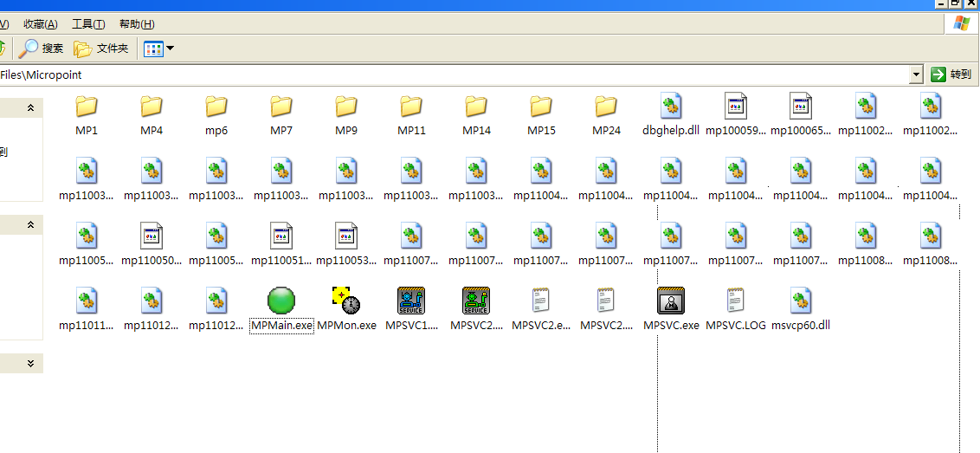Click inside the address bar path field
Screen dimensions: 980x453
point(433,75)
